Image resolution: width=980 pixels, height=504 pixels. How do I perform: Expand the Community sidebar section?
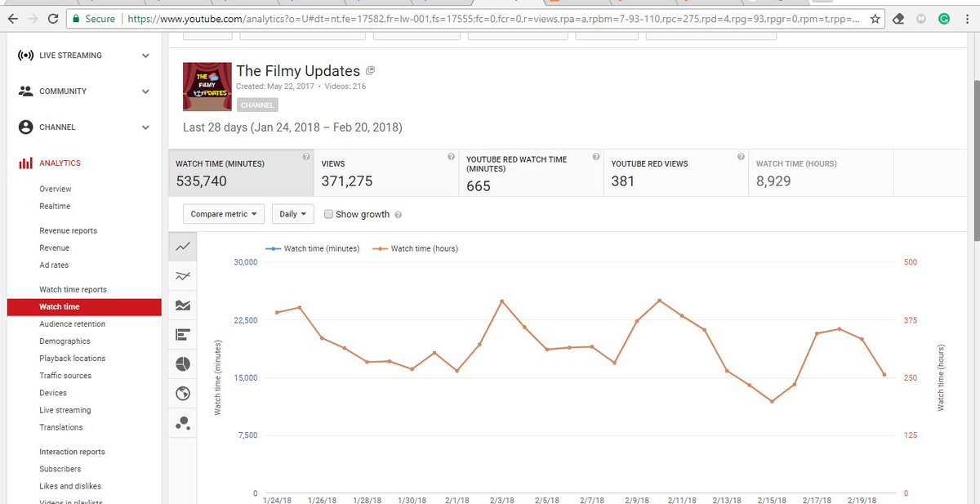coord(145,91)
